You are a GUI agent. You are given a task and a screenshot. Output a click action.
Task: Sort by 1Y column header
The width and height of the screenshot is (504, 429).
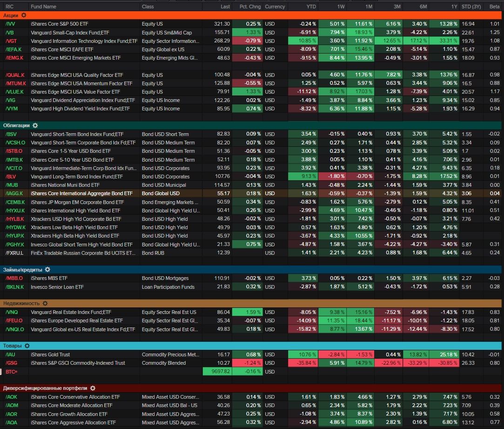[x=454, y=7]
